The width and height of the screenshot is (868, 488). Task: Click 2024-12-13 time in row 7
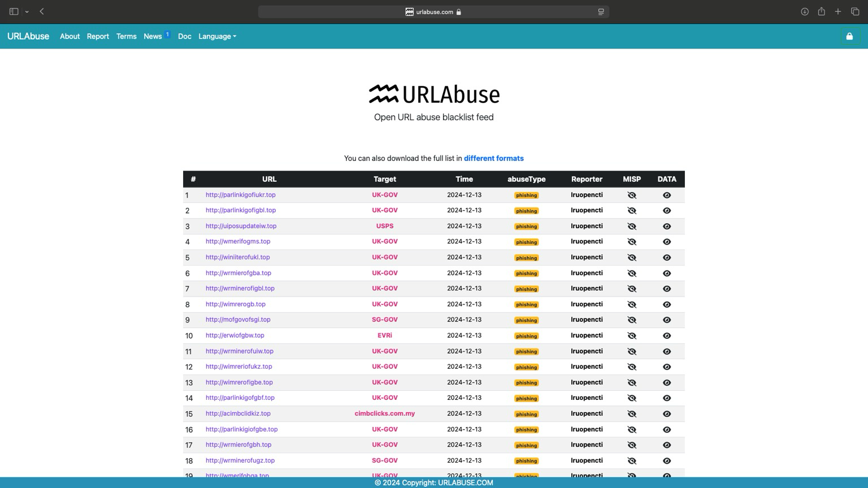coord(465,289)
